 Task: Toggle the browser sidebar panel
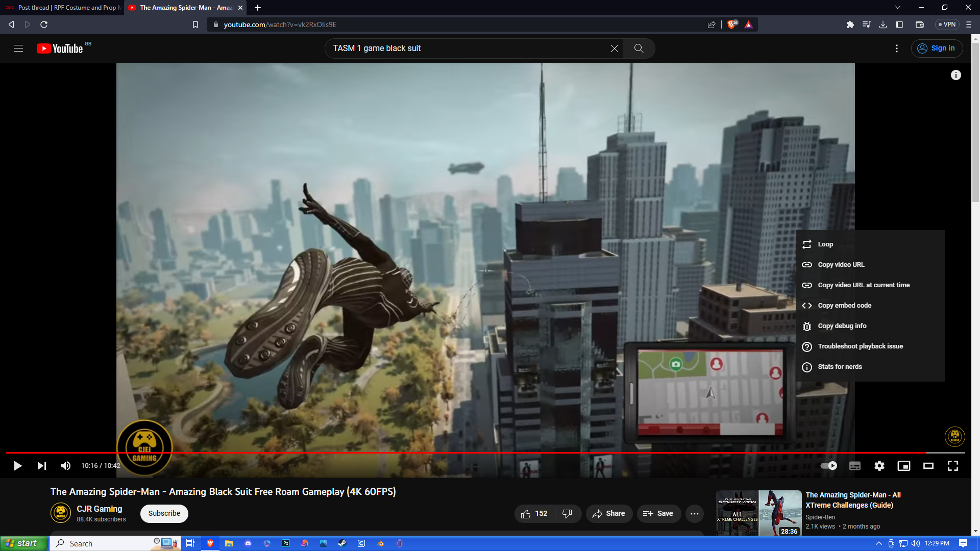point(899,24)
